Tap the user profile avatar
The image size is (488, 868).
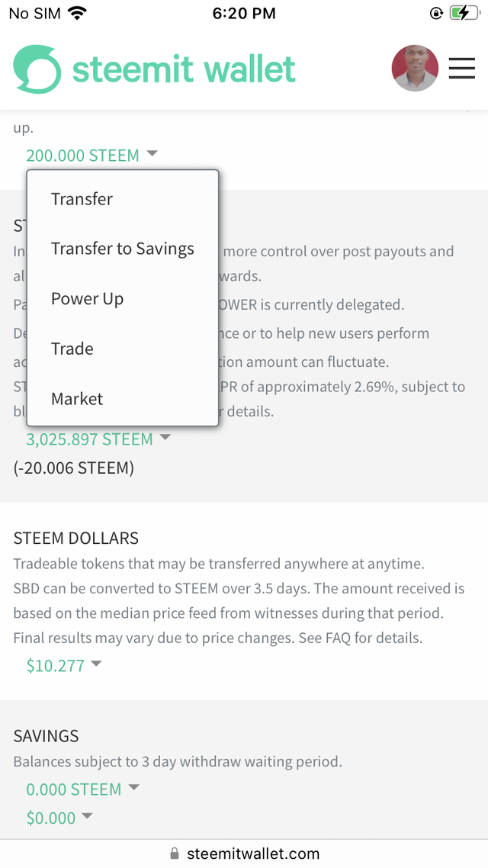(x=415, y=69)
